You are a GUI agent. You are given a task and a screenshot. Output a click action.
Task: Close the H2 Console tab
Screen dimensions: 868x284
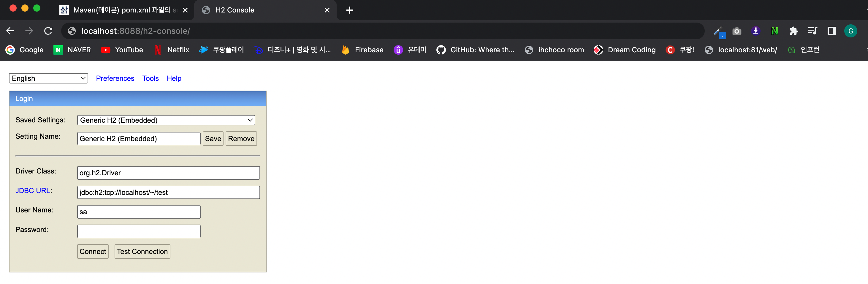pyautogui.click(x=327, y=10)
